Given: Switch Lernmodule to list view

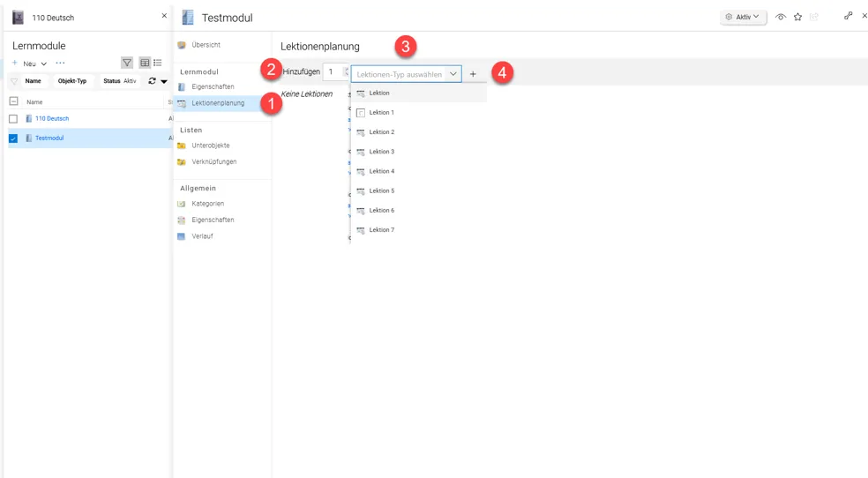Looking at the screenshot, I should pyautogui.click(x=158, y=63).
